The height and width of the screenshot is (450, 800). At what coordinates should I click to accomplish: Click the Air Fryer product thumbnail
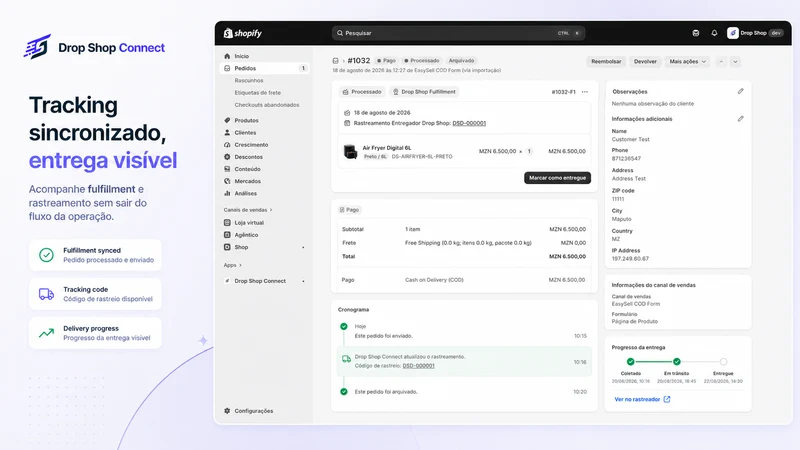click(351, 152)
